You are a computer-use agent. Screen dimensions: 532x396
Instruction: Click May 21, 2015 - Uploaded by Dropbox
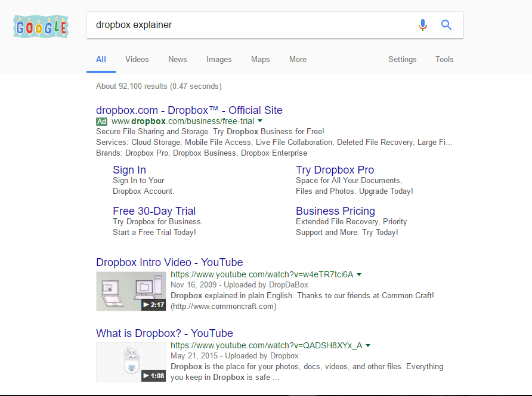tap(234, 355)
